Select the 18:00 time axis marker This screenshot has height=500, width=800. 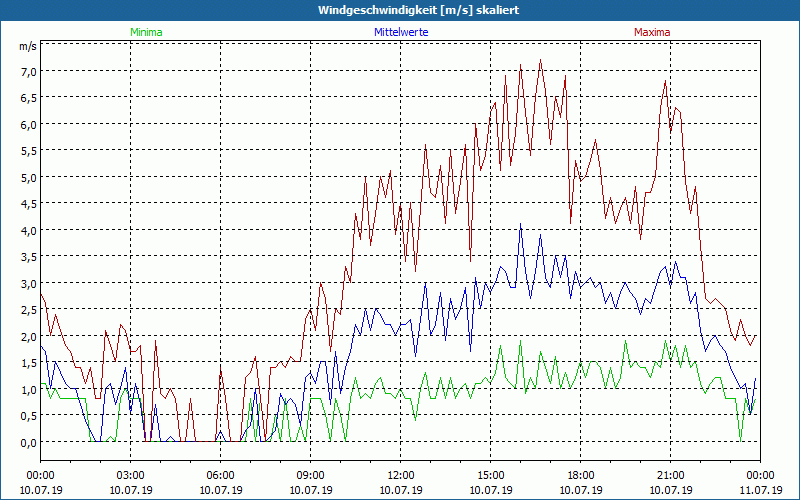581,475
